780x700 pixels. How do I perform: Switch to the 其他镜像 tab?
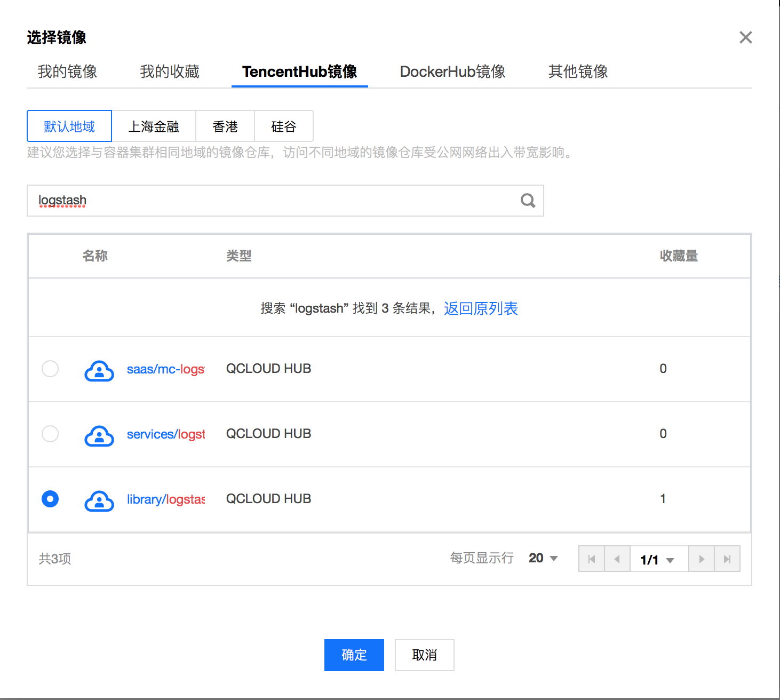[x=578, y=71]
